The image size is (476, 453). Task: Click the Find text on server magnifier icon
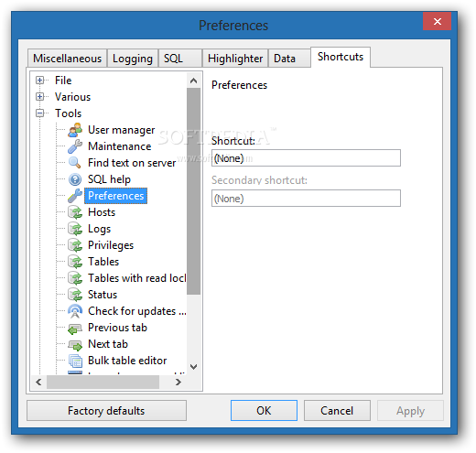[x=75, y=163]
